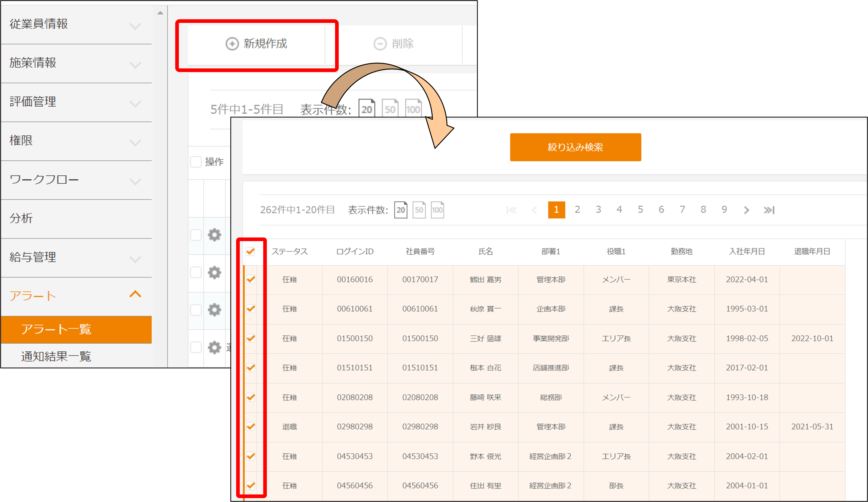Set display count to 20 in alert list
This screenshot has width=868, height=502.
click(x=367, y=108)
